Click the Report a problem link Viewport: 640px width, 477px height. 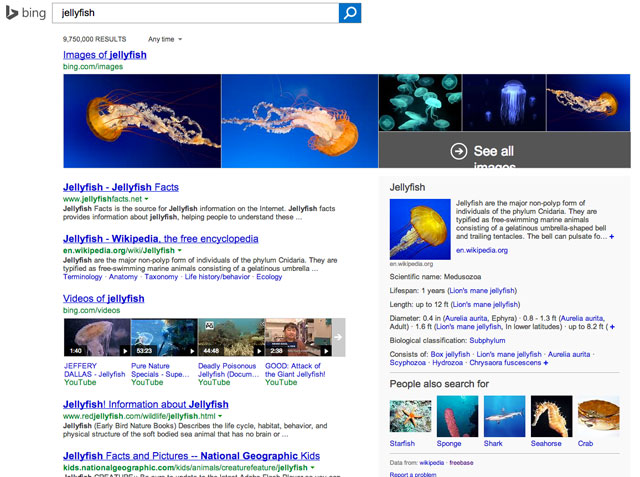point(413,474)
